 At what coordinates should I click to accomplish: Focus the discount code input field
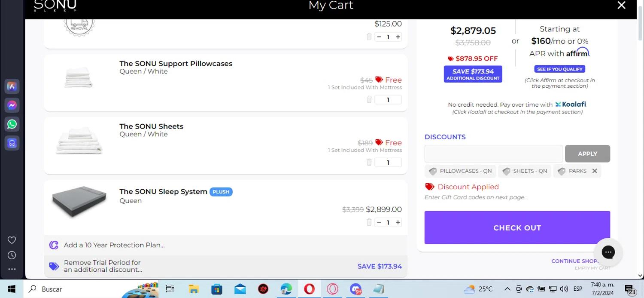493,154
